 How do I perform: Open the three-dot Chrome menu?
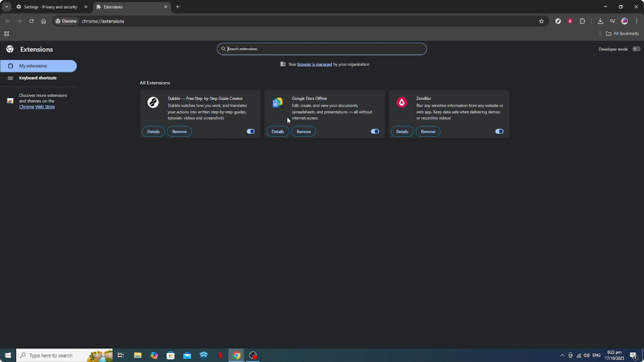[x=637, y=21]
